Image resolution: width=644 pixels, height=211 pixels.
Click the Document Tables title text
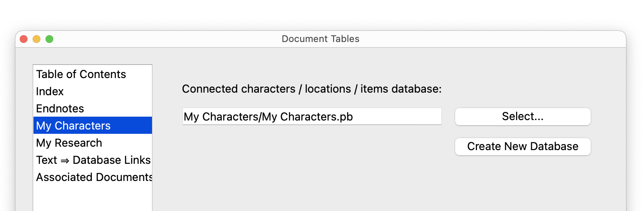(320, 39)
